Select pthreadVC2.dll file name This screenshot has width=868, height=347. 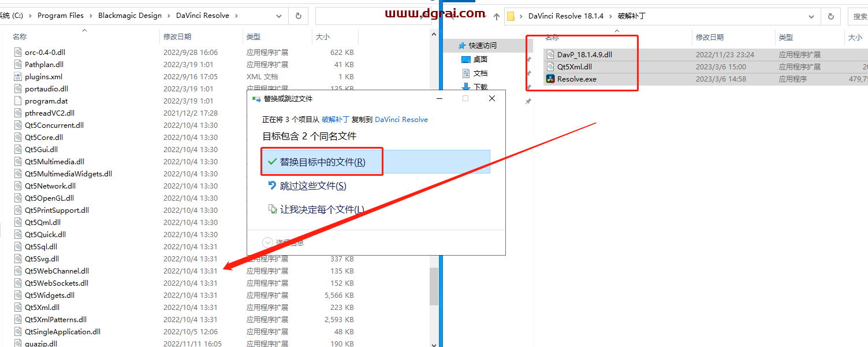coord(50,113)
